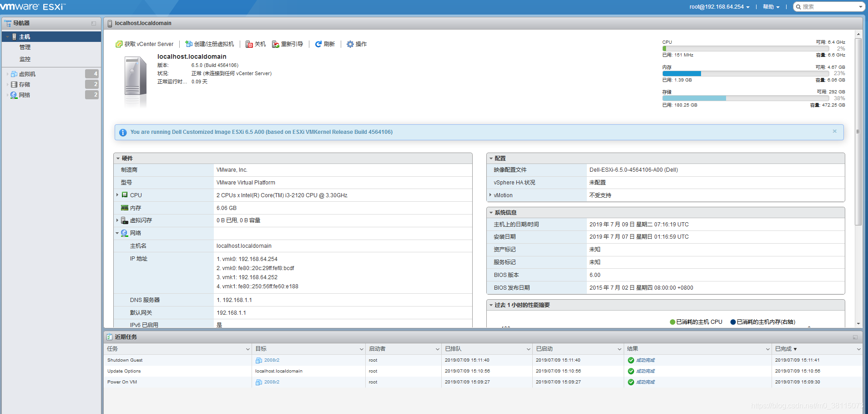This screenshot has height=414, width=868.
Task: Click the 存储 count badge 2
Action: pyautogui.click(x=92, y=84)
